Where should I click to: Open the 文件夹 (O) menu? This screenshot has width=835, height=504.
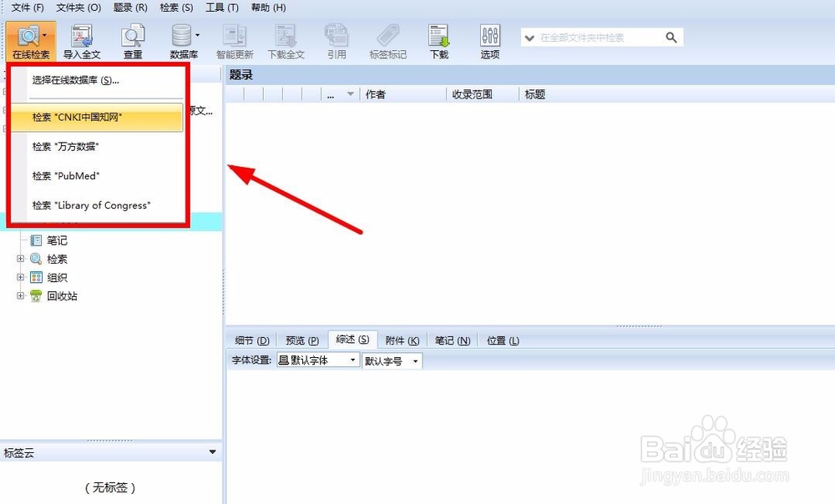78,8
